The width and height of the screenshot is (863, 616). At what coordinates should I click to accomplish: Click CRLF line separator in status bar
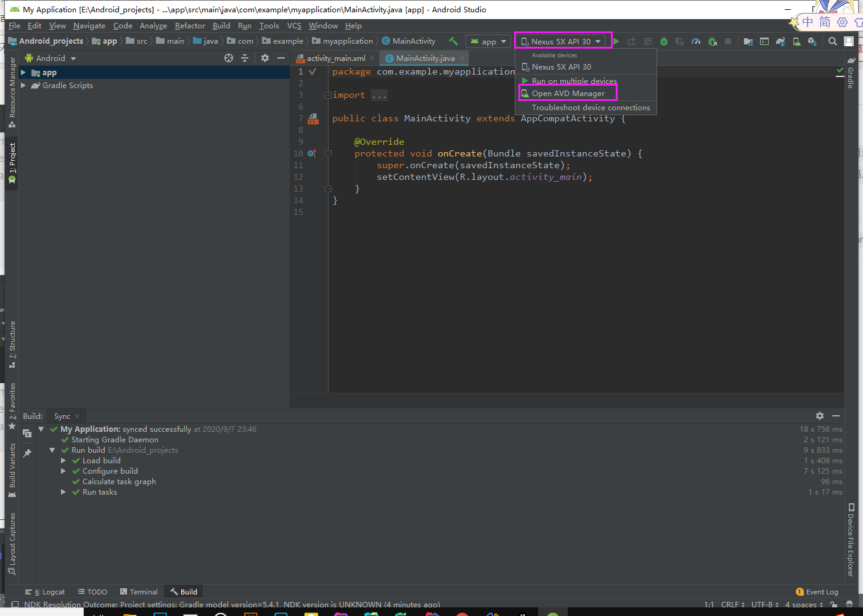(x=732, y=605)
